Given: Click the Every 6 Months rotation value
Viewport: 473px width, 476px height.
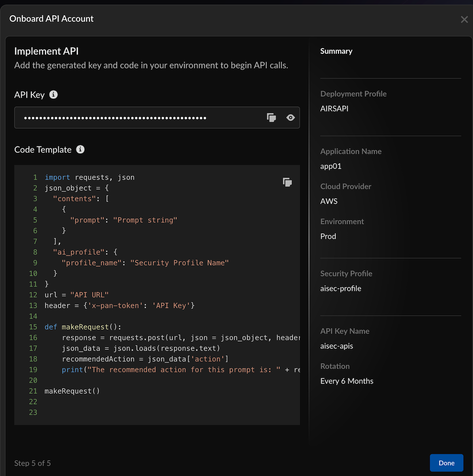Looking at the screenshot, I should click(x=347, y=381).
